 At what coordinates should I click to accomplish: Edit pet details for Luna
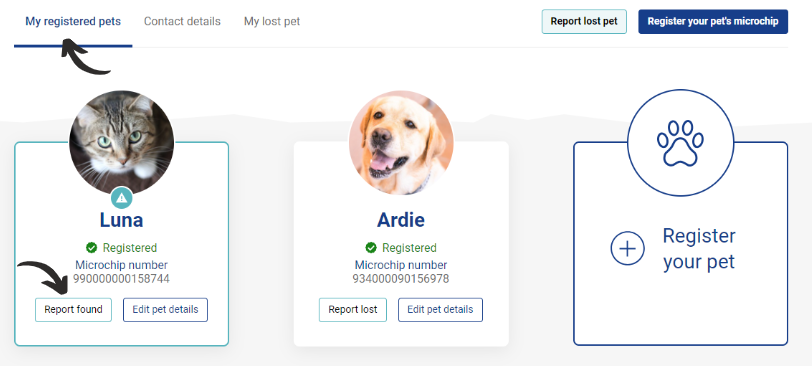165,310
